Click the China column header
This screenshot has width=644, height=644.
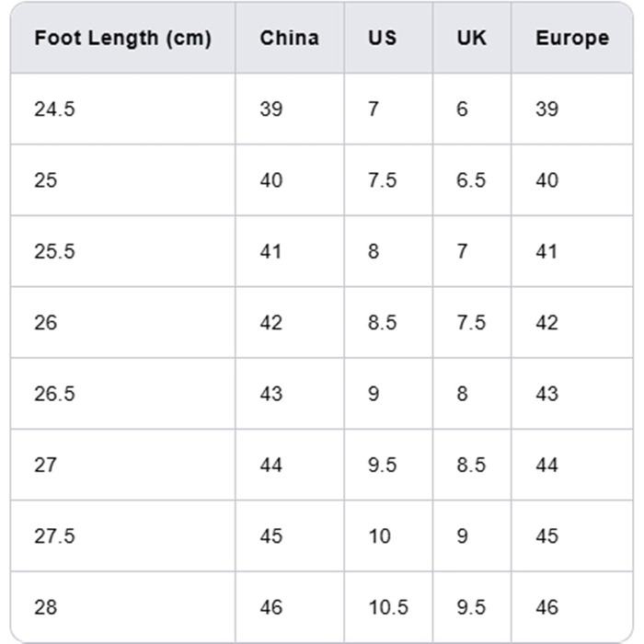(289, 39)
